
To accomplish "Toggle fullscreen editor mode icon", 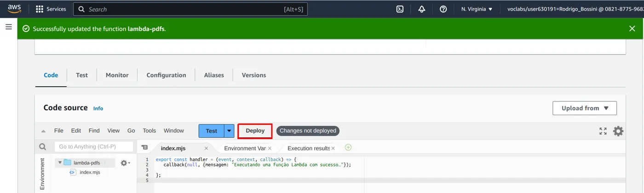I will tap(603, 131).
